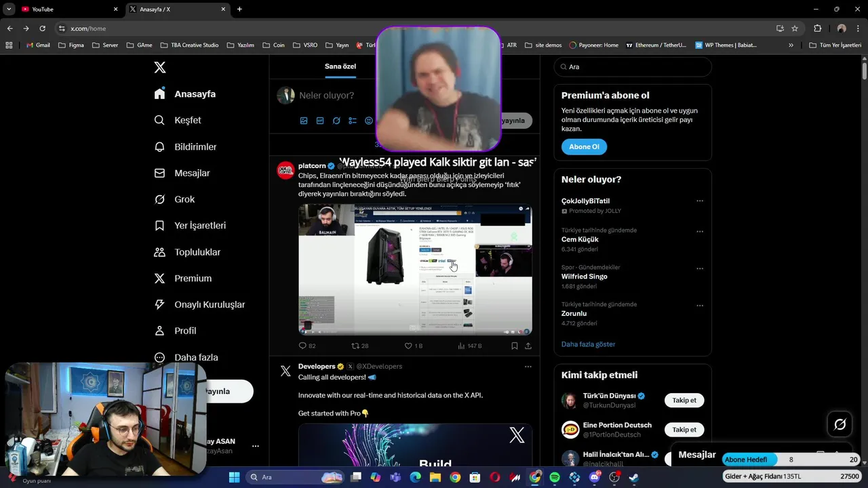Open more options for Cem Küçük trend
Screen dimensions: 868x488
pyautogui.click(x=700, y=231)
